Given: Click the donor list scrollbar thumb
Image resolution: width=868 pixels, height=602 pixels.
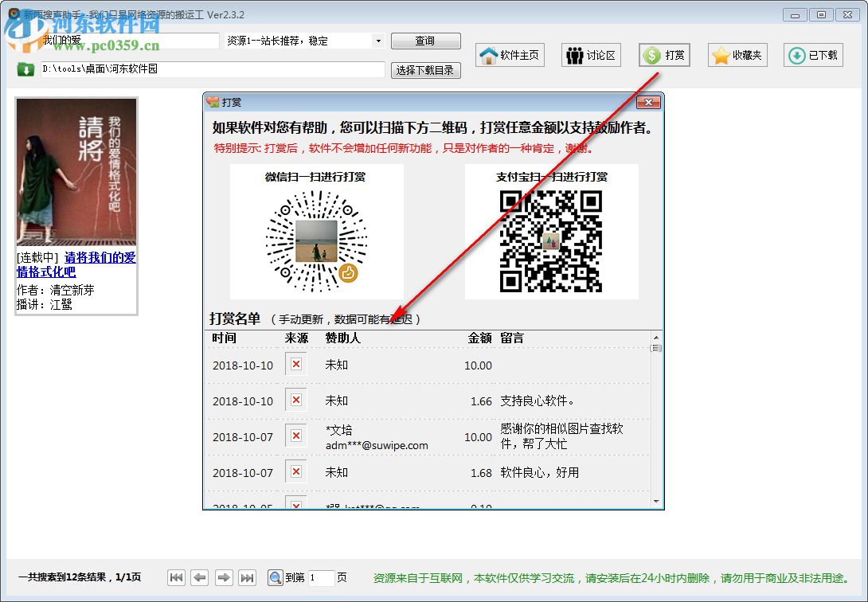Looking at the screenshot, I should point(656,348).
